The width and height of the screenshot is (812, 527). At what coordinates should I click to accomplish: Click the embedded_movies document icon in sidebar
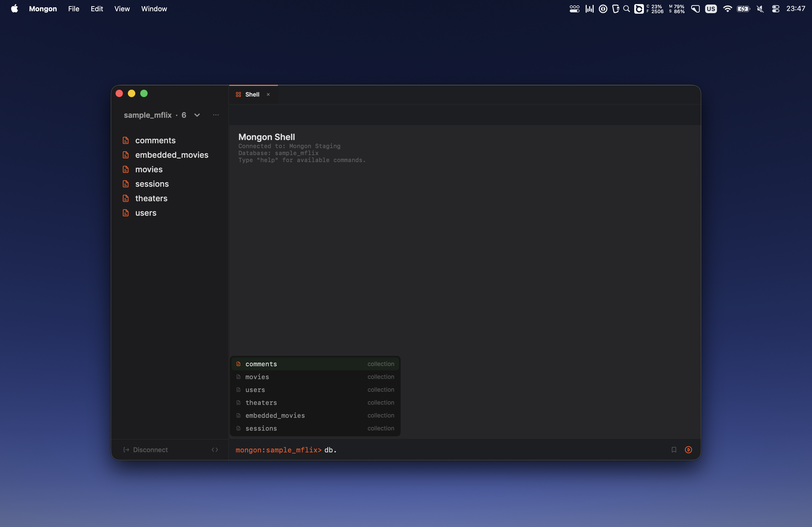[126, 155]
